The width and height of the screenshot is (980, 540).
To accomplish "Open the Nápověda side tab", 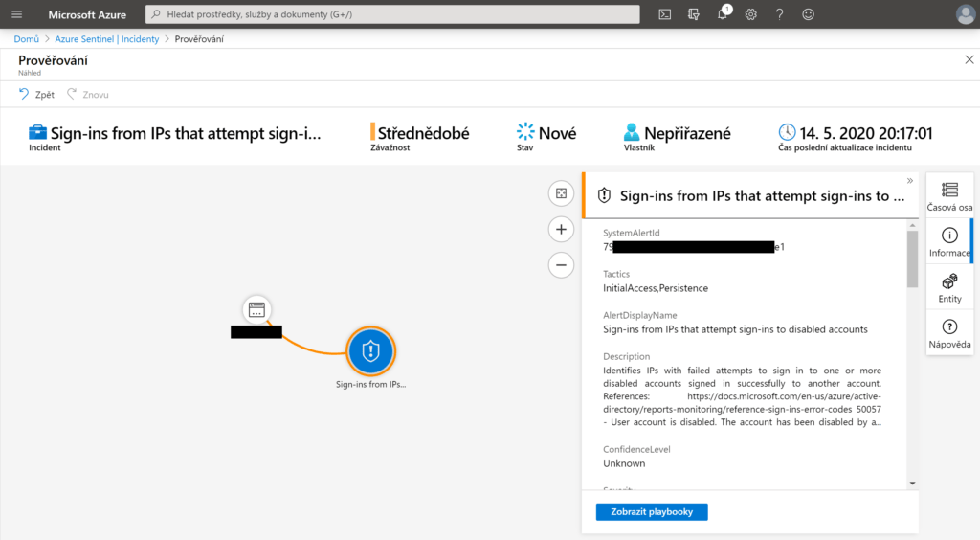I will [x=949, y=334].
